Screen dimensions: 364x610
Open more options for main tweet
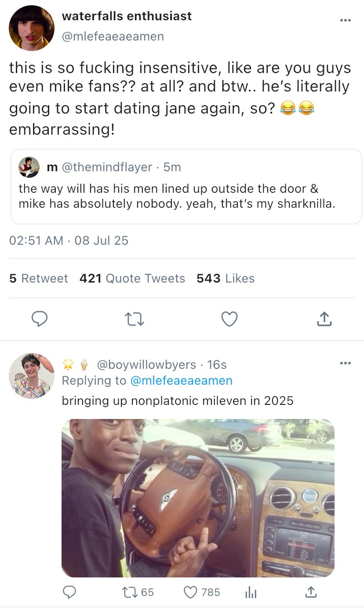coord(346,21)
